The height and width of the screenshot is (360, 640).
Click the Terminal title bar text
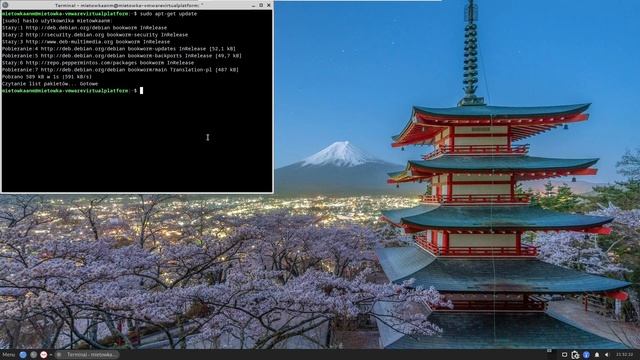pyautogui.click(x=129, y=5)
